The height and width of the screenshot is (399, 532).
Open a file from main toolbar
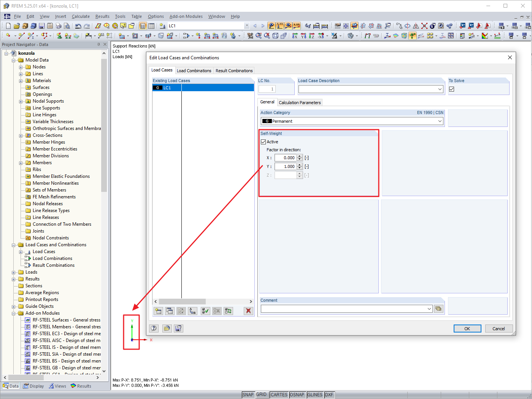point(16,26)
